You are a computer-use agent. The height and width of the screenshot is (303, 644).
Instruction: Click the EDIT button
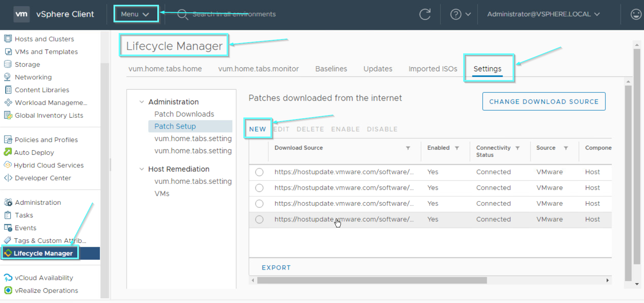click(x=281, y=129)
